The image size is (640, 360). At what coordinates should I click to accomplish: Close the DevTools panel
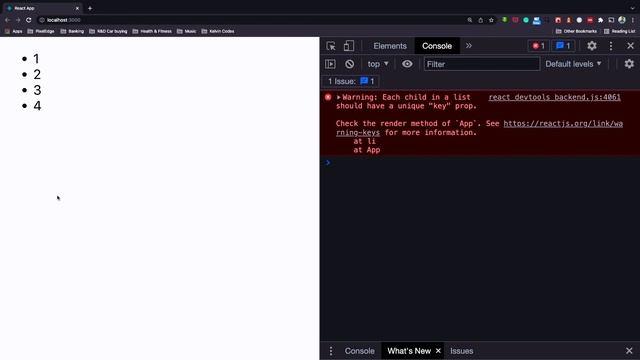(x=630, y=46)
